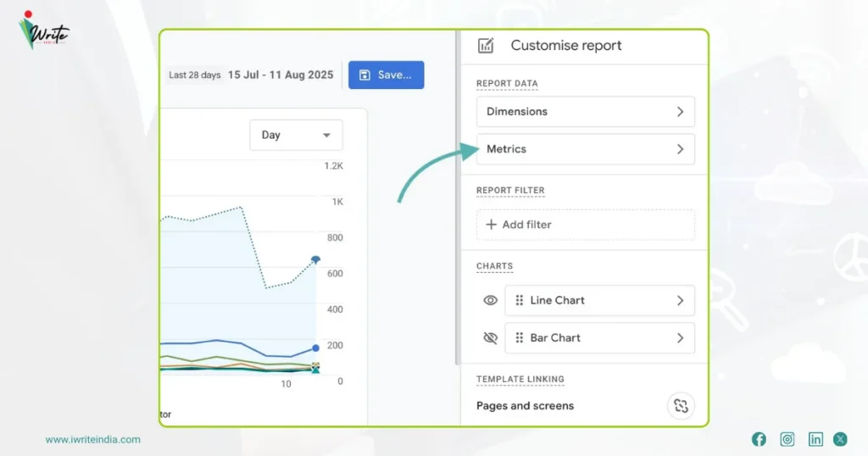Open the Instagram icon in the footer
Viewport: 868px width, 456px height.
[787, 439]
